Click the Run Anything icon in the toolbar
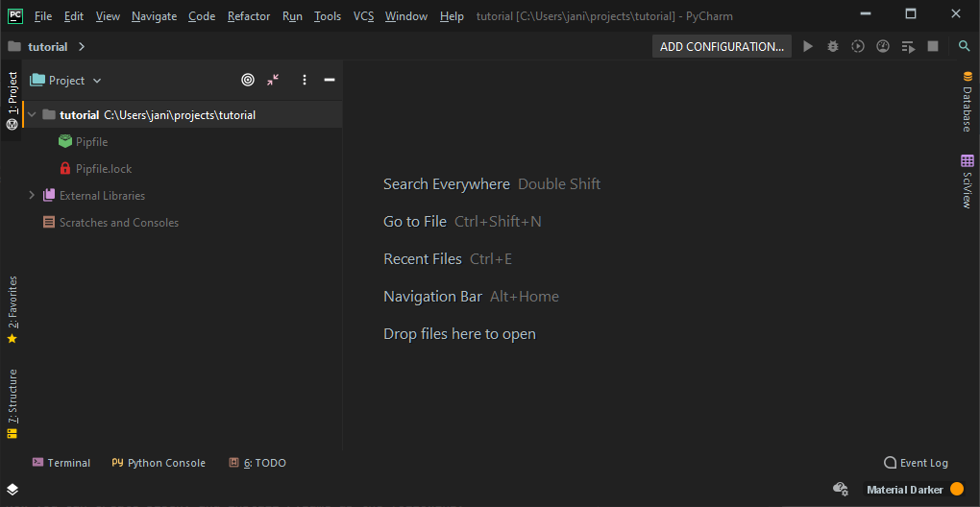This screenshot has width=980, height=507. click(908, 47)
